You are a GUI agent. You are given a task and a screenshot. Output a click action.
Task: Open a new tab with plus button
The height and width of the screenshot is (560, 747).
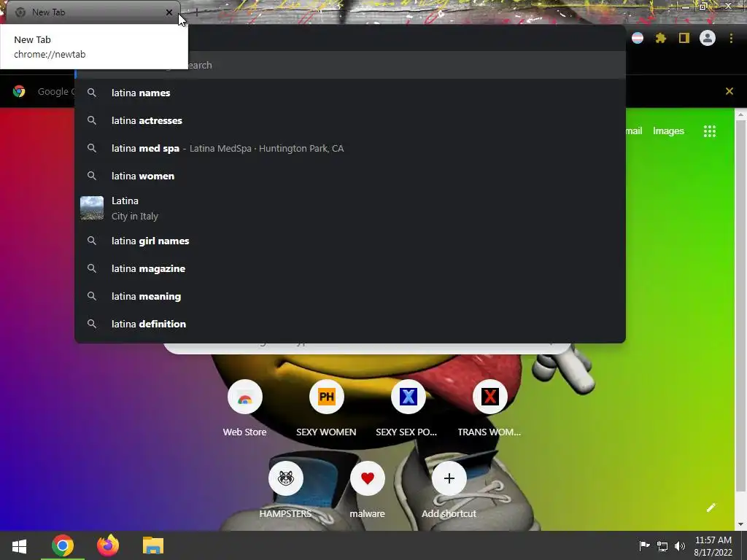tap(196, 12)
